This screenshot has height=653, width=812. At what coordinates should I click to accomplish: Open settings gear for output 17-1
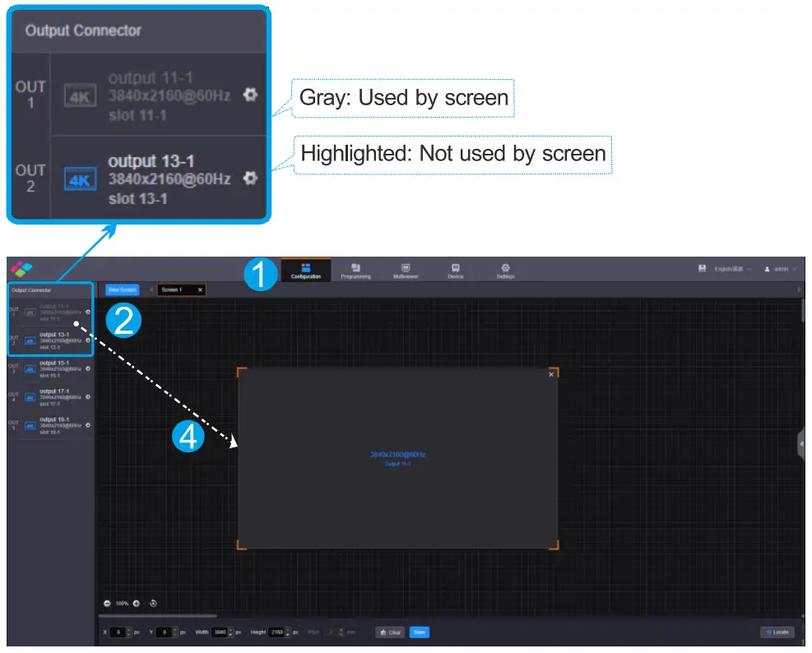(87, 397)
